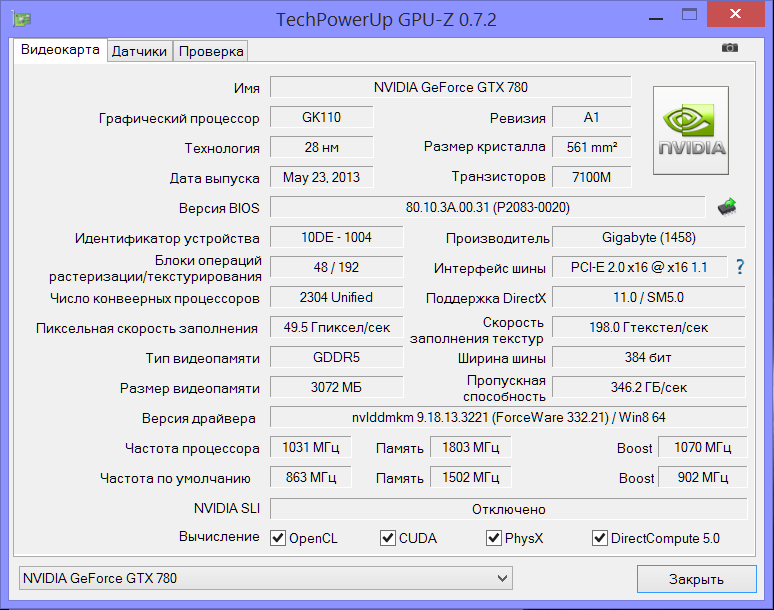Image resolution: width=774 pixels, height=610 pixels.
Task: Toggle the CUDA checkbox
Action: (387, 537)
